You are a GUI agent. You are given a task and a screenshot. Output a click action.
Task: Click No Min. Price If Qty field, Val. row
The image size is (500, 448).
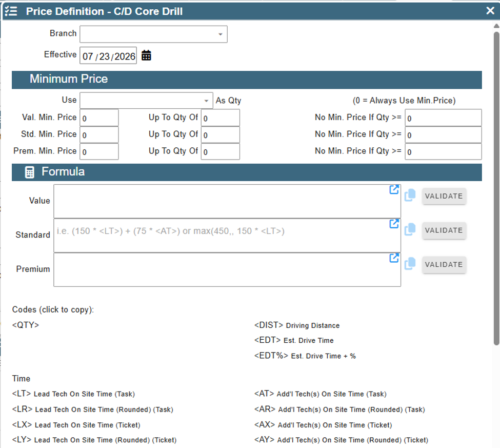tap(443, 118)
